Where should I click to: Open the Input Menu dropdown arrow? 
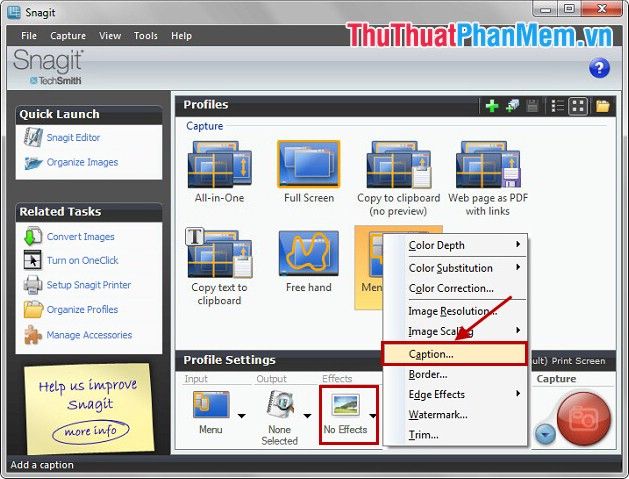[241, 416]
